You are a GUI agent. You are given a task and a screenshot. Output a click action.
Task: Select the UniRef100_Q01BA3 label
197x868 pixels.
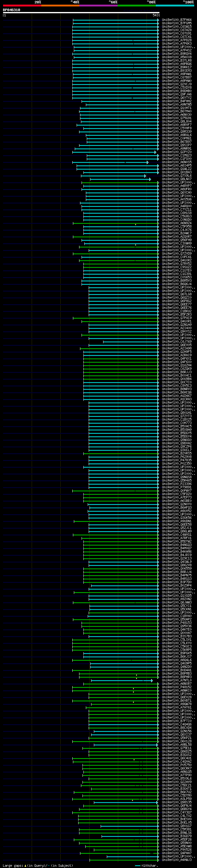point(177,172)
